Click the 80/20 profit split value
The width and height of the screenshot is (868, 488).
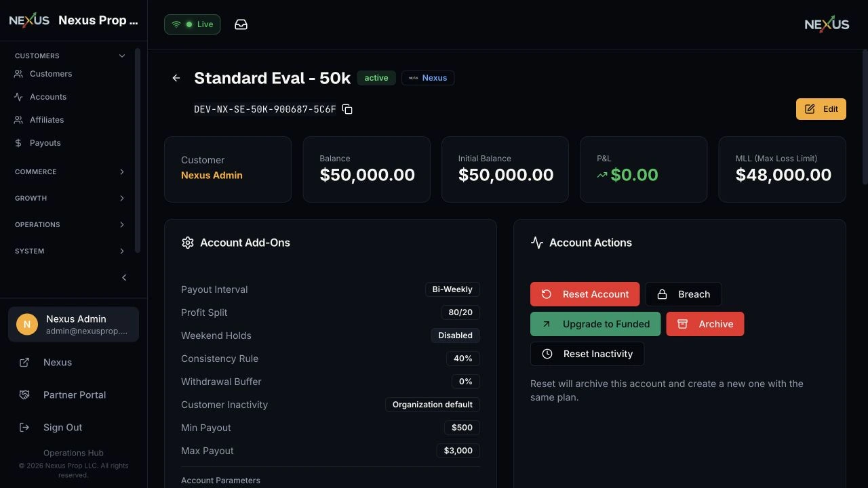460,312
